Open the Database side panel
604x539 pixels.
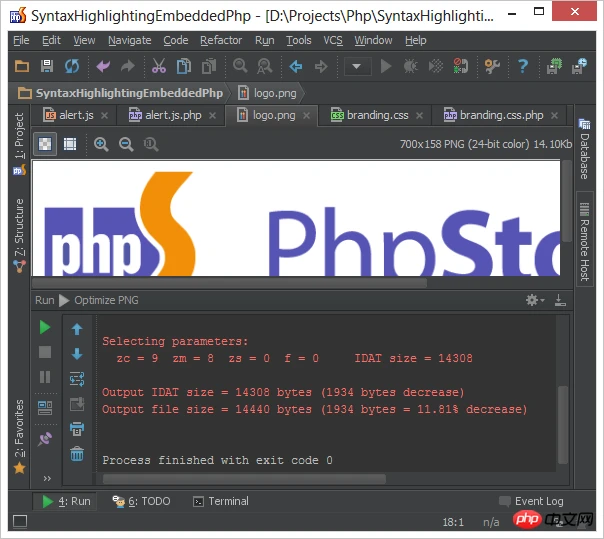pos(584,149)
